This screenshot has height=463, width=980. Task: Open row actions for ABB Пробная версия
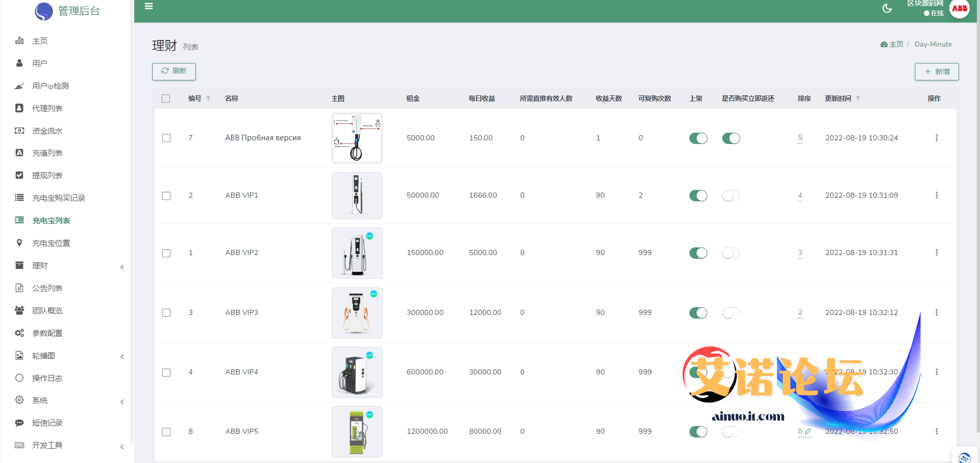(x=936, y=138)
